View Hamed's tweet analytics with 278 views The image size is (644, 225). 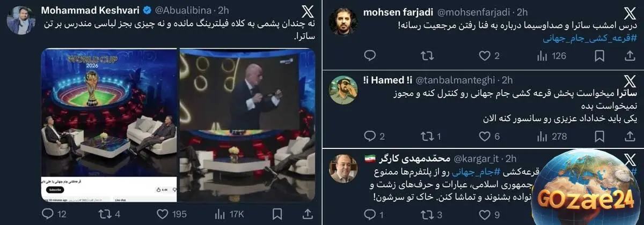point(551,136)
